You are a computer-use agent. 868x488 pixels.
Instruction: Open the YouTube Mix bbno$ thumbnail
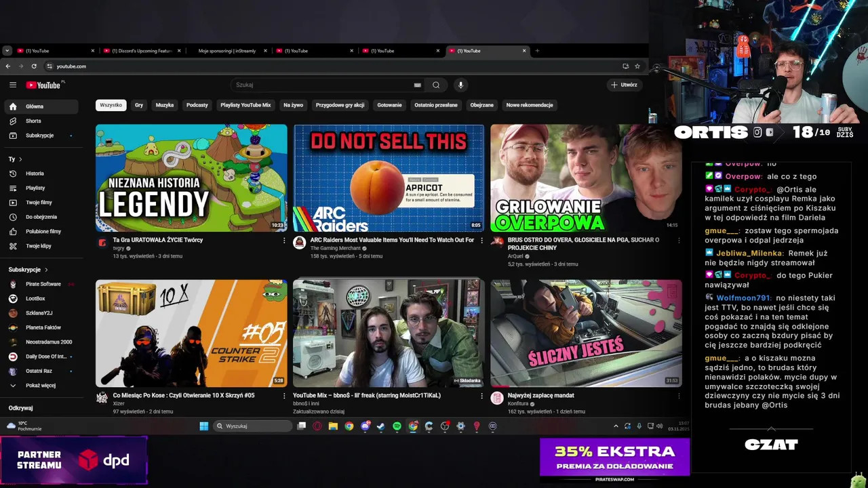[x=389, y=333]
